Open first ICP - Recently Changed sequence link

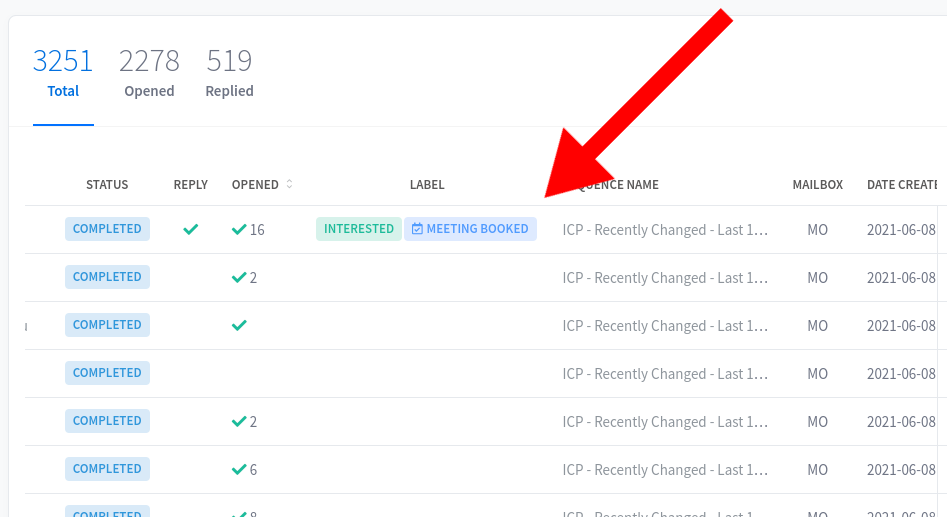coord(665,230)
